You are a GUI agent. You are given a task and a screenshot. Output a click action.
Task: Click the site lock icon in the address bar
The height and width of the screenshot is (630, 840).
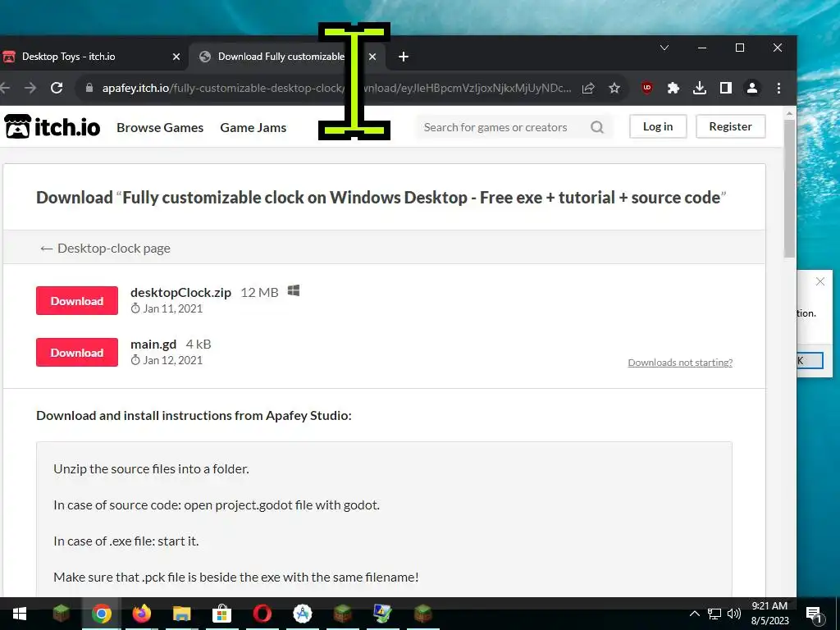[x=89, y=88]
